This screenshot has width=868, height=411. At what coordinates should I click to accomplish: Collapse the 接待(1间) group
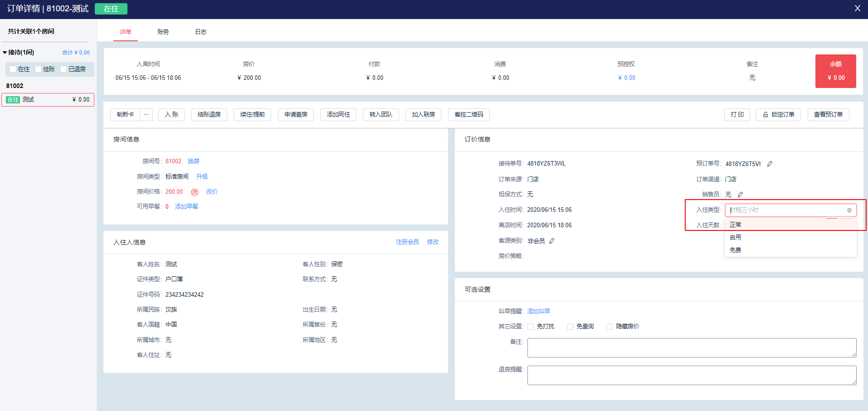pyautogui.click(x=5, y=53)
